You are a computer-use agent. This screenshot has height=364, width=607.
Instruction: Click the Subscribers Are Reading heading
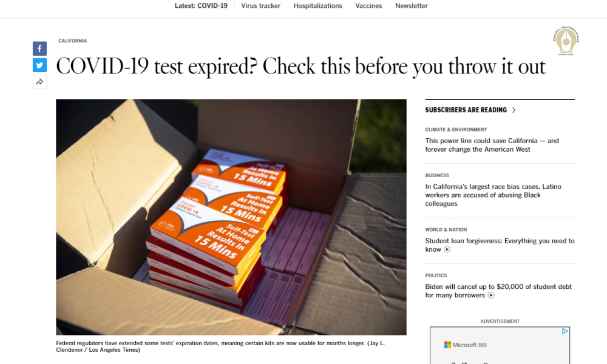click(466, 110)
